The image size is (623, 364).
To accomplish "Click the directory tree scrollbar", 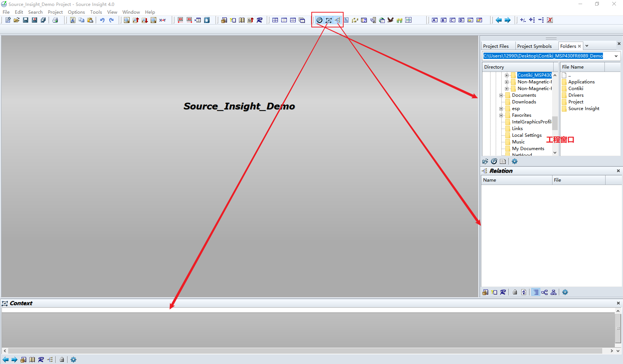I will 555,122.
